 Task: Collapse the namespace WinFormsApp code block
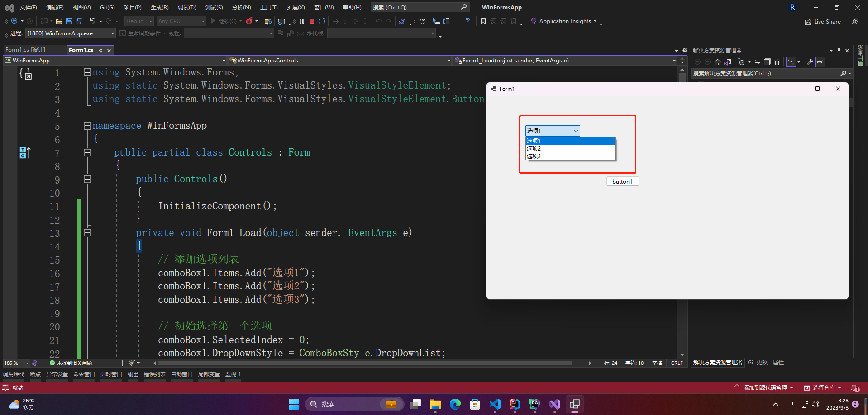click(x=87, y=126)
